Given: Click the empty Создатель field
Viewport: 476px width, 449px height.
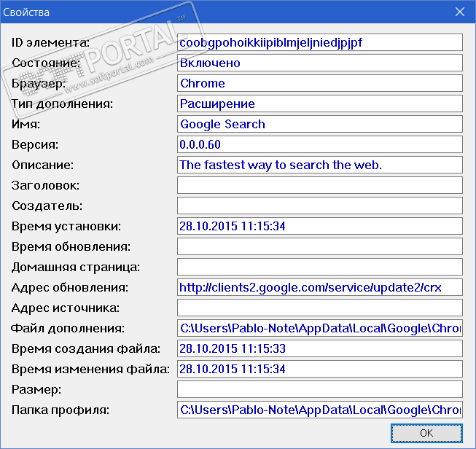Looking at the screenshot, I should click(320, 206).
